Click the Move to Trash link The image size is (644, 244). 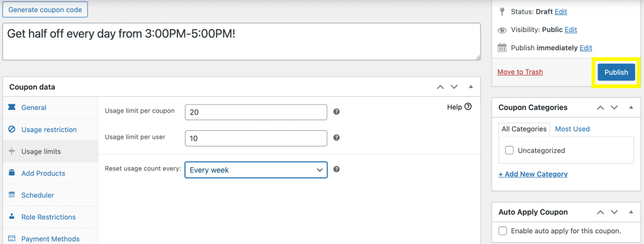pyautogui.click(x=520, y=72)
